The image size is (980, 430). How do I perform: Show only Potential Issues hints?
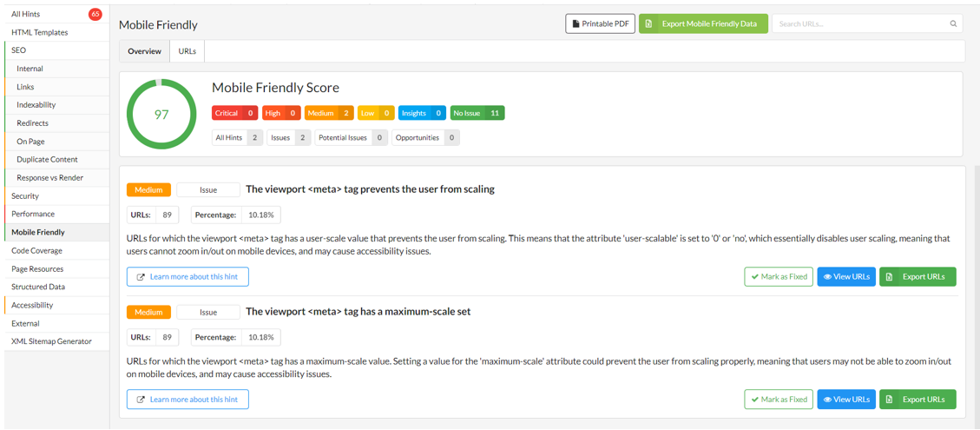[x=351, y=137]
